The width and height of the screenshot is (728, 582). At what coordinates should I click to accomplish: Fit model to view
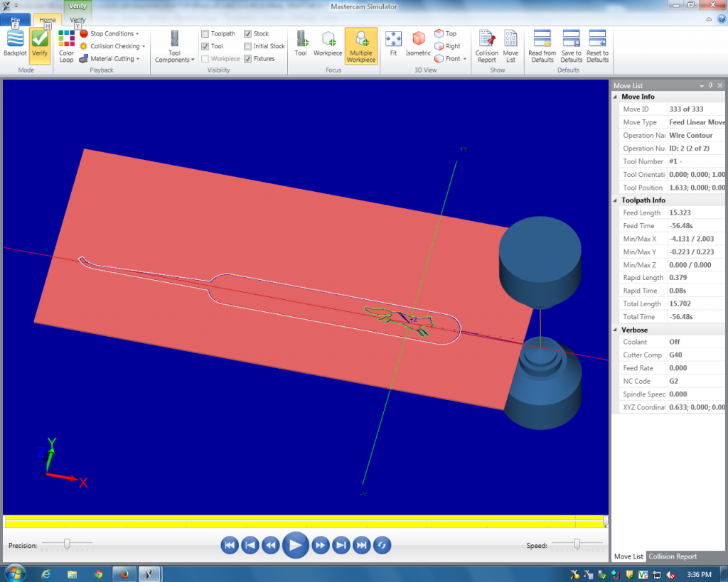(393, 45)
